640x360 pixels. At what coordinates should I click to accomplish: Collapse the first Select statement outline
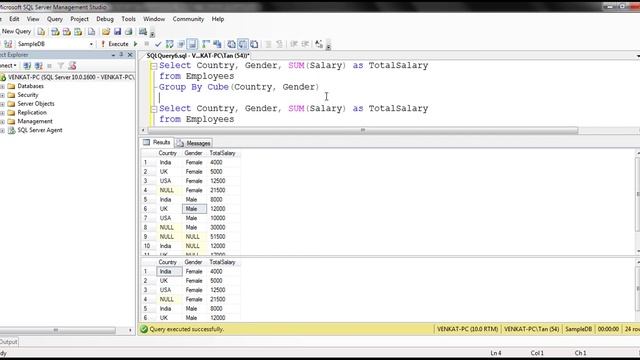click(153, 66)
